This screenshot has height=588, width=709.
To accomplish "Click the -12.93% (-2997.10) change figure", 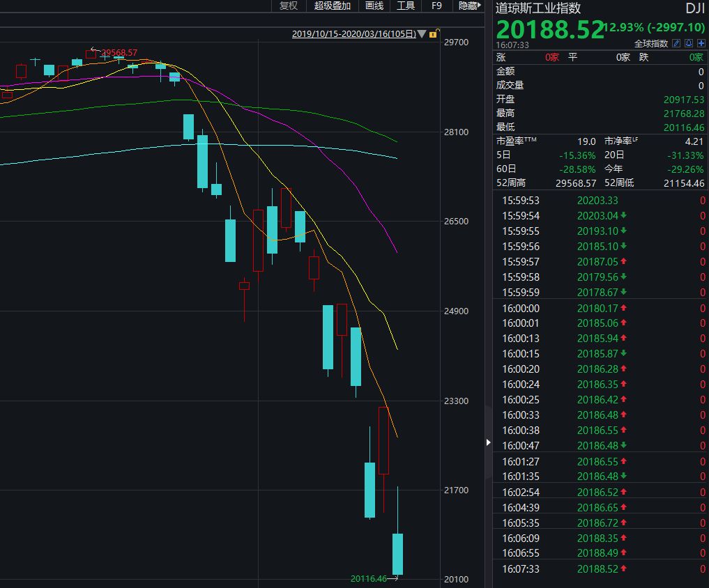I will click(x=655, y=27).
